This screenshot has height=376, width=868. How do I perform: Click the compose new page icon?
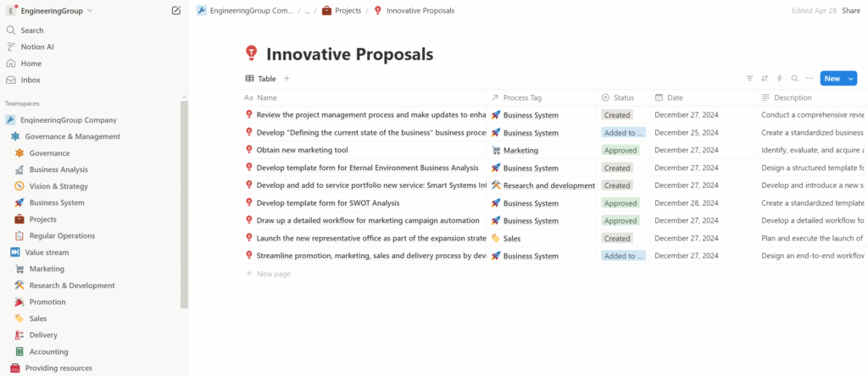click(175, 11)
